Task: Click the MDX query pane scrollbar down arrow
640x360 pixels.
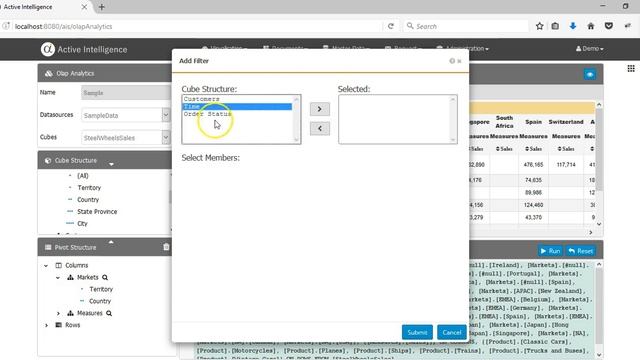Action: tap(599, 355)
